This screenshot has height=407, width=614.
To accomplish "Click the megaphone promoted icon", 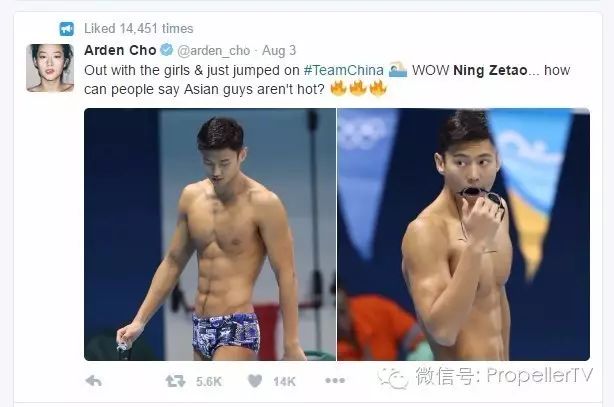I will coord(67,29).
